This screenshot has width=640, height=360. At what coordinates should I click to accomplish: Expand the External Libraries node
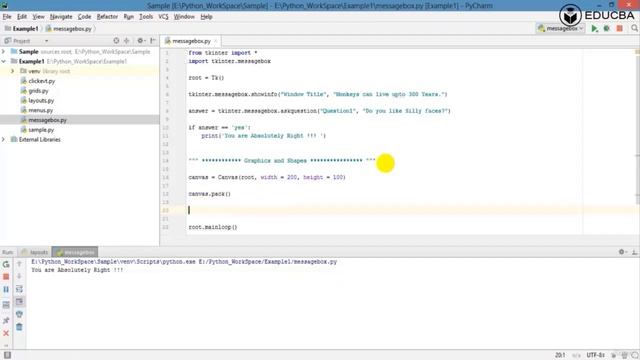[x=4, y=140]
